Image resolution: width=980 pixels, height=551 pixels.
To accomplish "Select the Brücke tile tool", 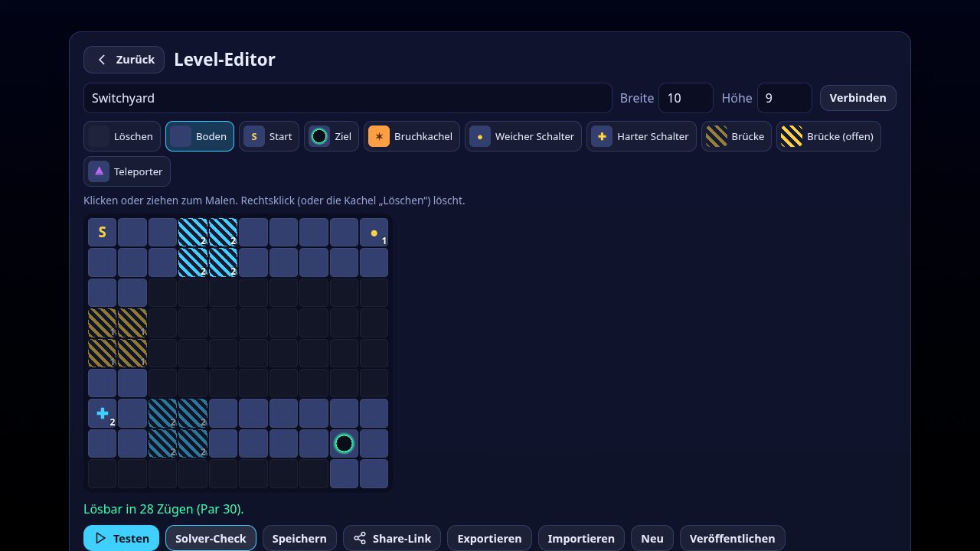I will pos(737,136).
